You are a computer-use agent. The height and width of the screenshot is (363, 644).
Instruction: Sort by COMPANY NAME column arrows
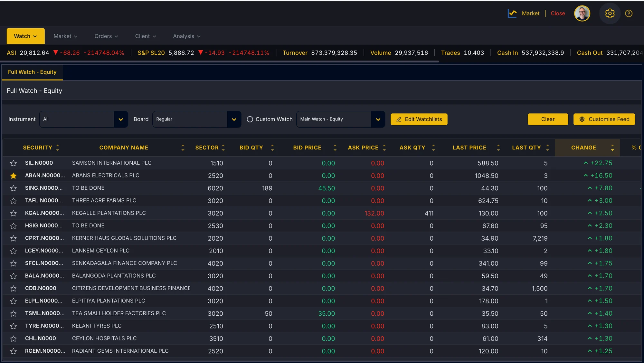coord(183,148)
